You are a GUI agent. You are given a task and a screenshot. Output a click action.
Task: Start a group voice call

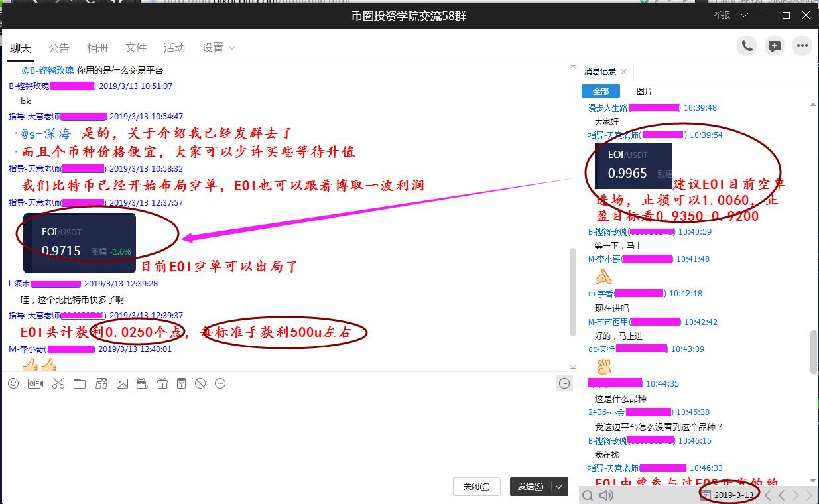pyautogui.click(x=747, y=46)
